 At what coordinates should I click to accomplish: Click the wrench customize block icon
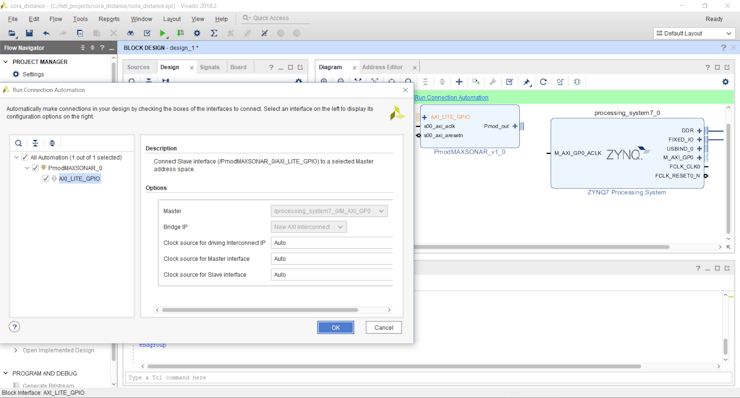(x=492, y=82)
